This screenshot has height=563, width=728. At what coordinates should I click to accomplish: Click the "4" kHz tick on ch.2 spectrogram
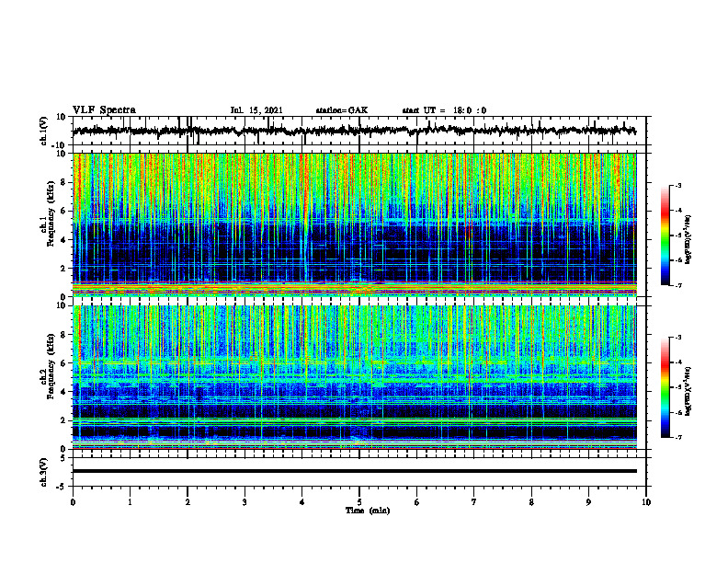point(64,392)
